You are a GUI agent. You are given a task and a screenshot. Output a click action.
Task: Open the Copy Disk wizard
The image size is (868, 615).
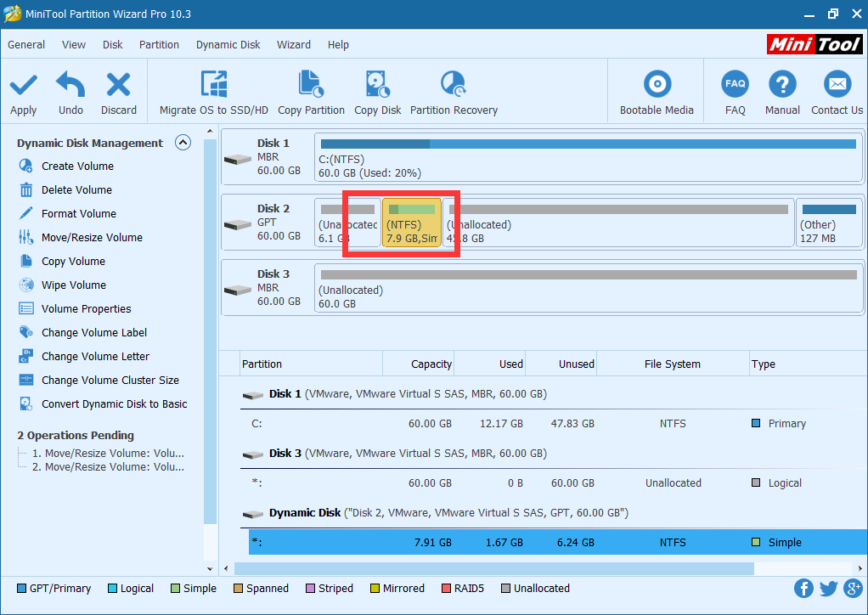pos(378,93)
